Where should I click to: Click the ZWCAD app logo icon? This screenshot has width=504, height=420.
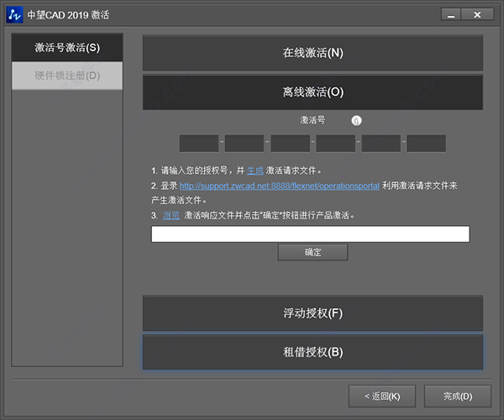[14, 15]
